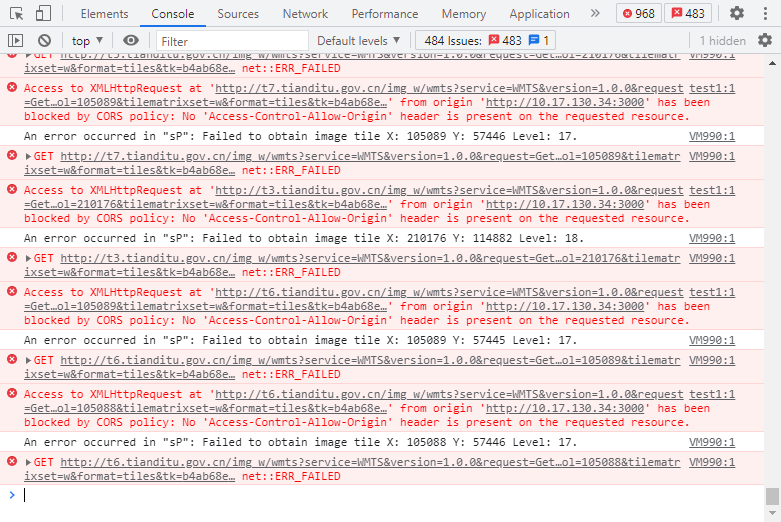Screen dimensions: 781x522
Task: Activate the inspect element picker icon
Action: coord(16,13)
